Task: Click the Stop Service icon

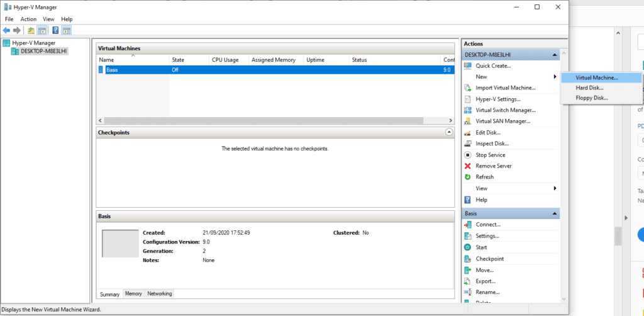Action: click(x=467, y=155)
